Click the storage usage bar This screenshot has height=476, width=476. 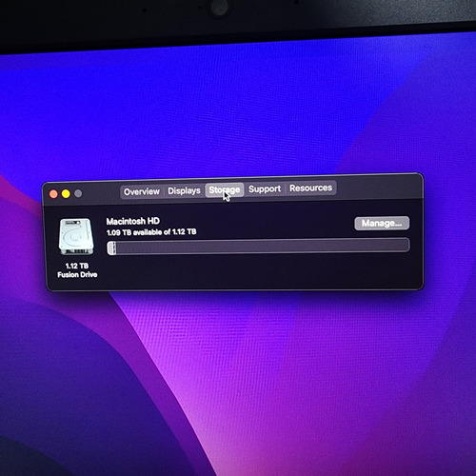point(258,246)
